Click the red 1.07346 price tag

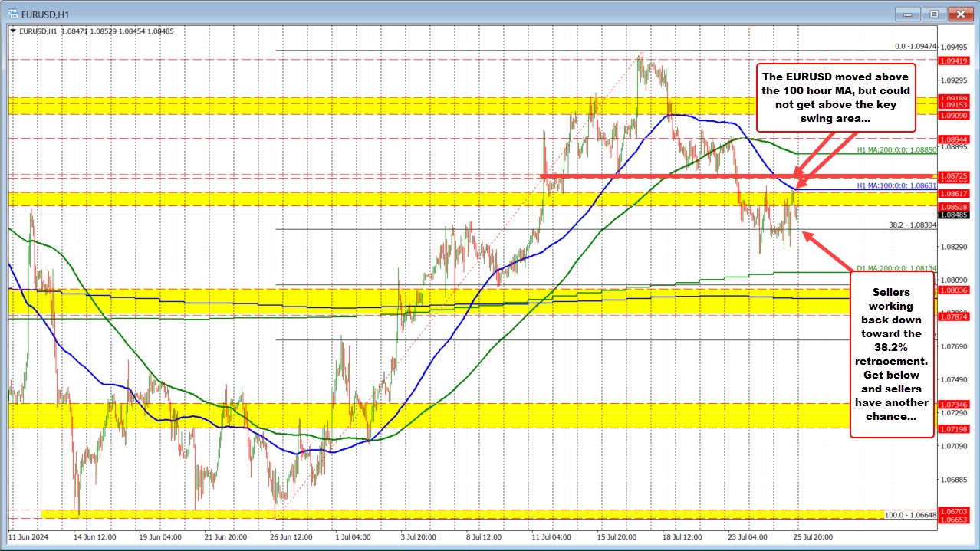click(952, 403)
